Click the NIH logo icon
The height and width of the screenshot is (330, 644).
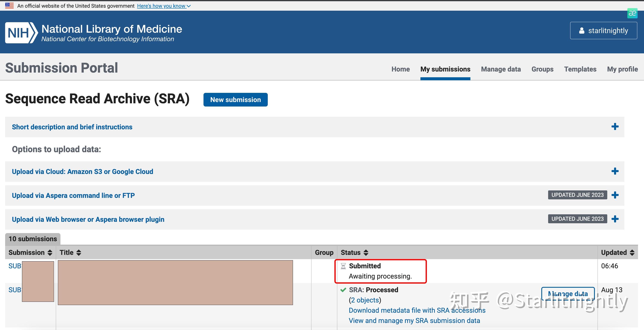point(21,33)
